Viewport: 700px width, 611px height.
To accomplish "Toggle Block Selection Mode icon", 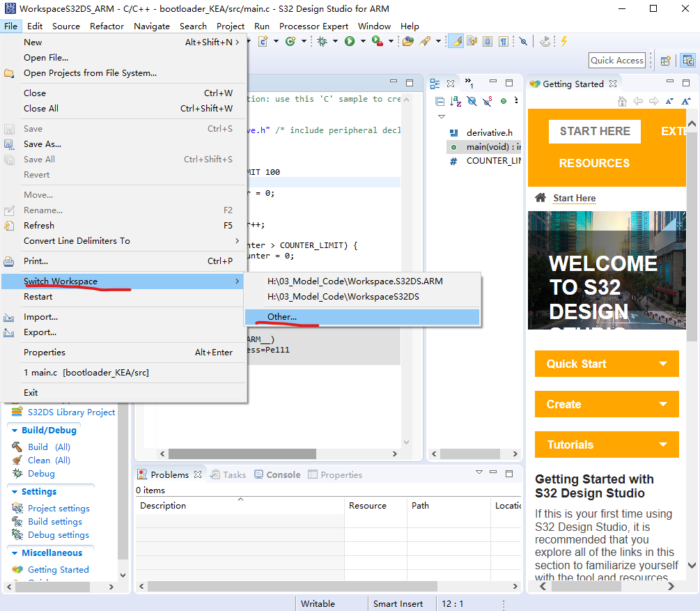I will [488, 42].
